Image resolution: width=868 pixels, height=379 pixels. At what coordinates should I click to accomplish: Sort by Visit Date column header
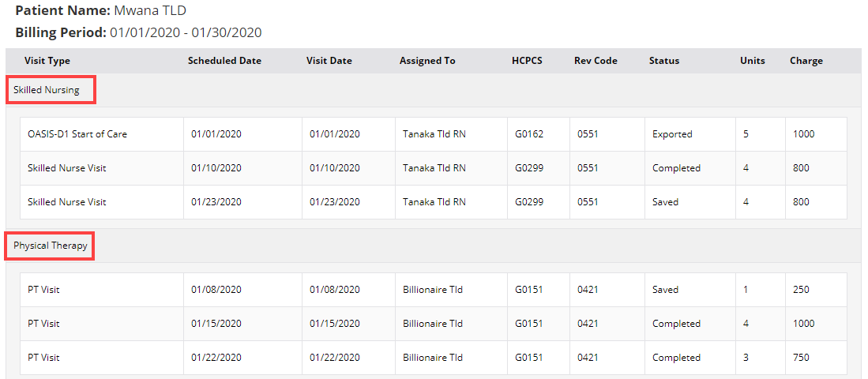click(329, 61)
